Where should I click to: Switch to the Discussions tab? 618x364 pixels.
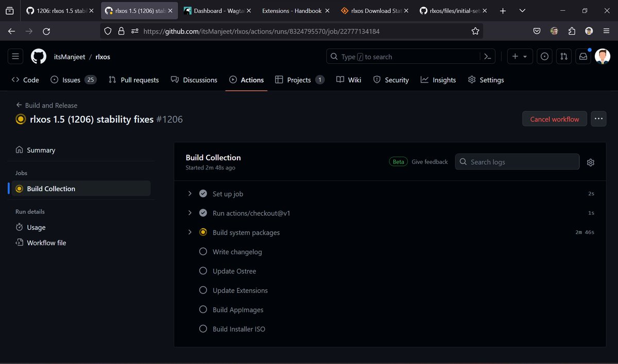pyautogui.click(x=194, y=80)
